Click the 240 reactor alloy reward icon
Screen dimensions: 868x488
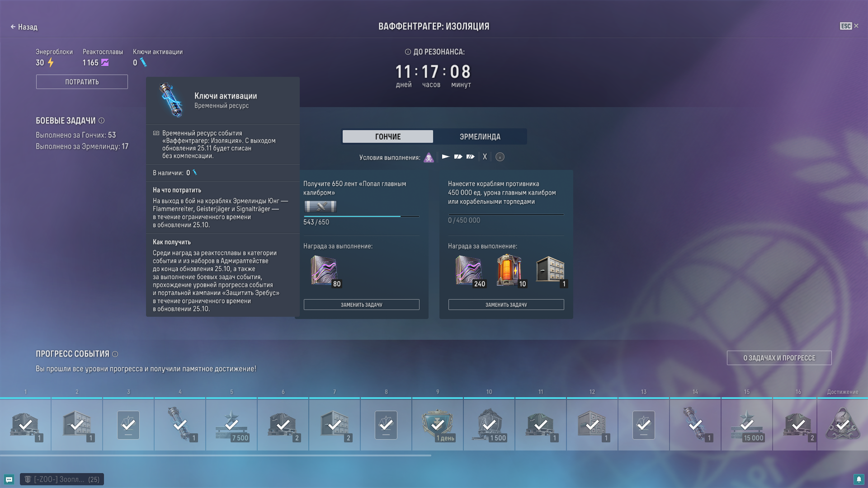click(x=469, y=270)
